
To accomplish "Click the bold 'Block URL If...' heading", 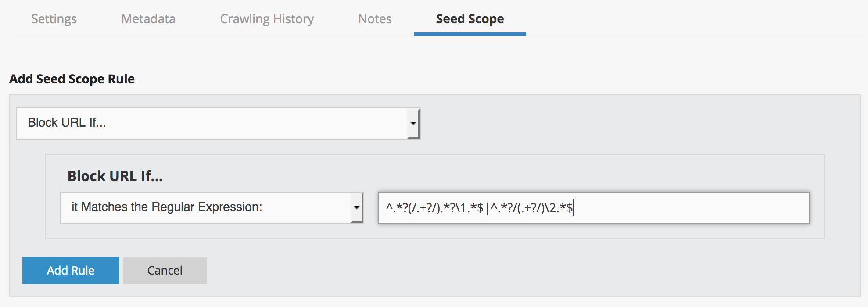I will pos(115,176).
